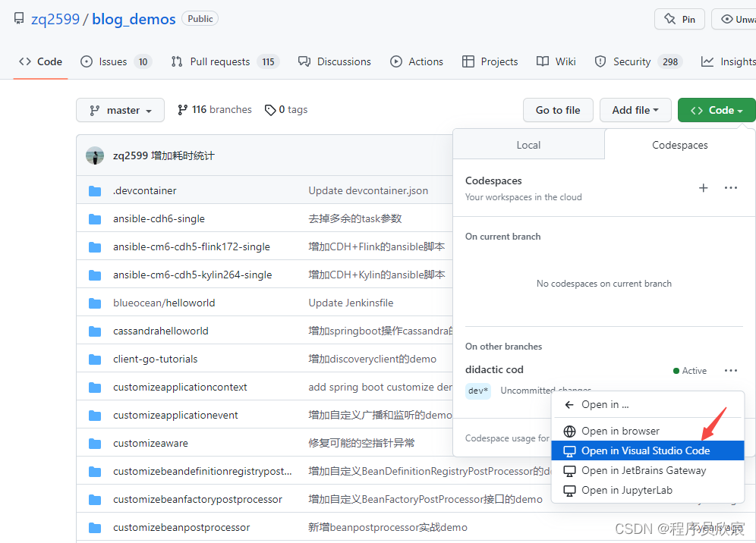This screenshot has width=756, height=543.
Task: Click folder icon for blueocean/helloworld
Action: [95, 303]
